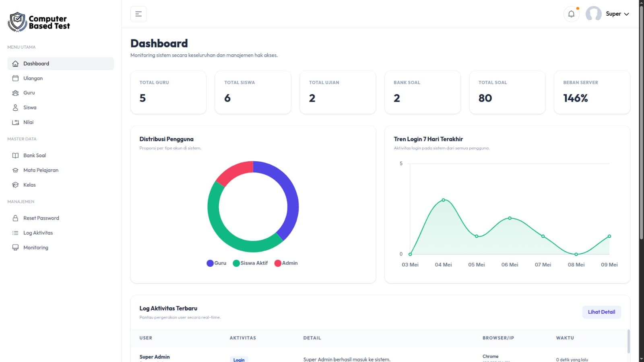Expand the Super account dropdown chevron

tap(626, 14)
